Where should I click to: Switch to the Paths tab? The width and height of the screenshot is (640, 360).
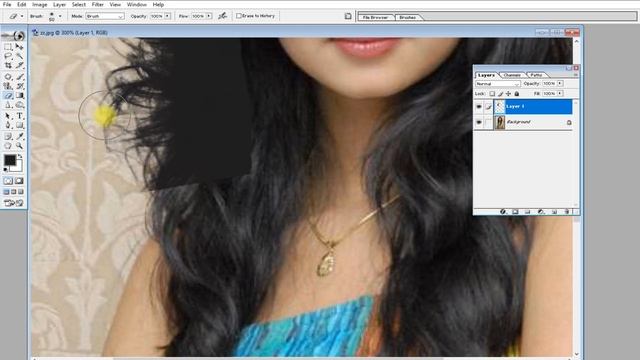[x=536, y=75]
